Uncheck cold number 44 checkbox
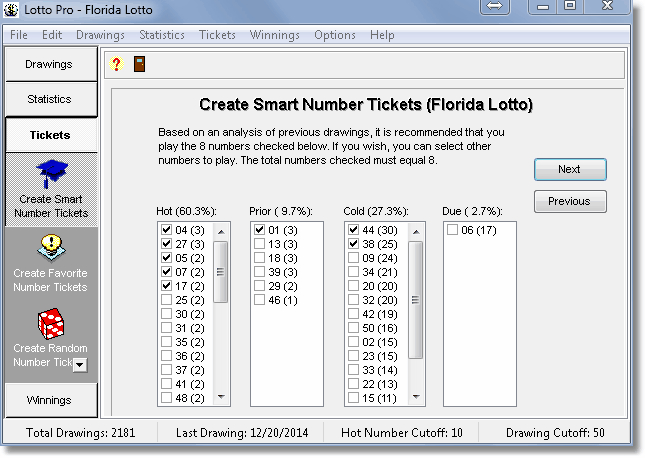Screen dimensions: 645x458 pos(354,230)
